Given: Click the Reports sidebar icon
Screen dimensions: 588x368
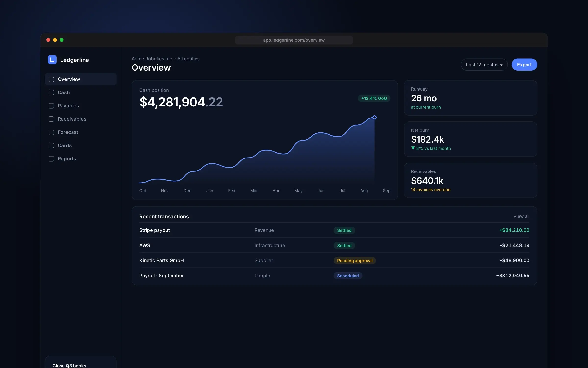Looking at the screenshot, I should click(51, 159).
